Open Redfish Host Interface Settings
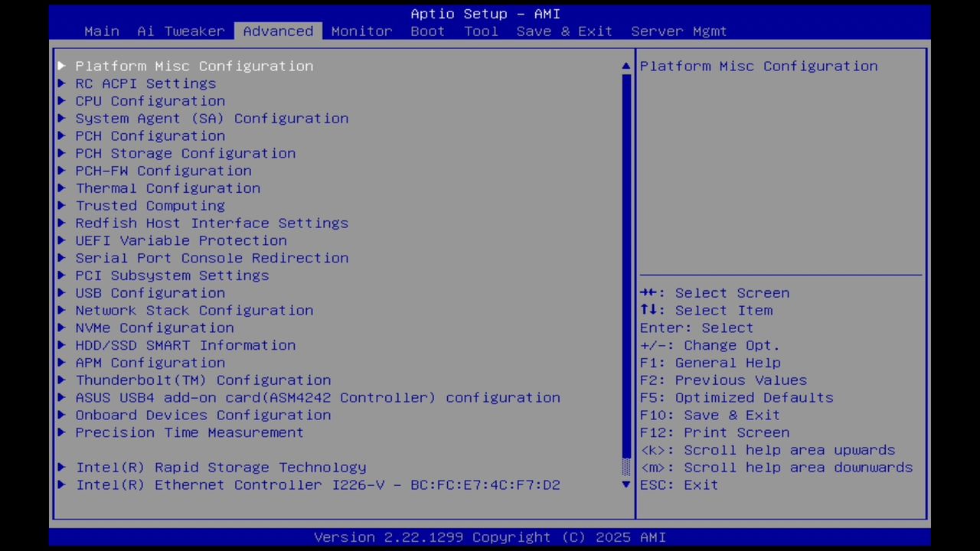 pyautogui.click(x=211, y=223)
